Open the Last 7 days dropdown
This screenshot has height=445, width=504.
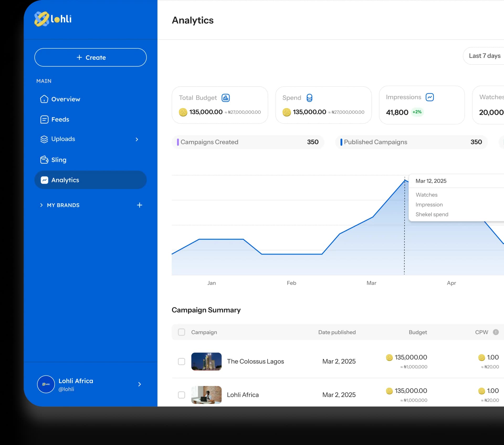[x=484, y=56]
